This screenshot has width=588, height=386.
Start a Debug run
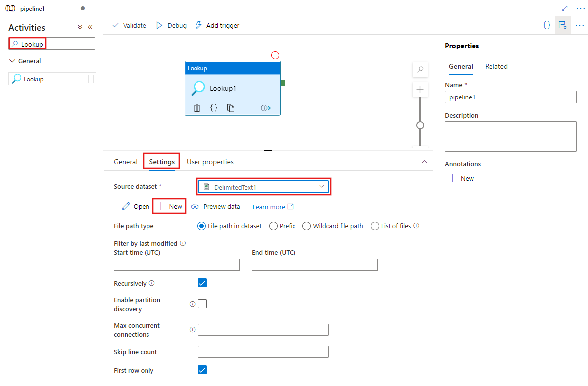coord(171,25)
